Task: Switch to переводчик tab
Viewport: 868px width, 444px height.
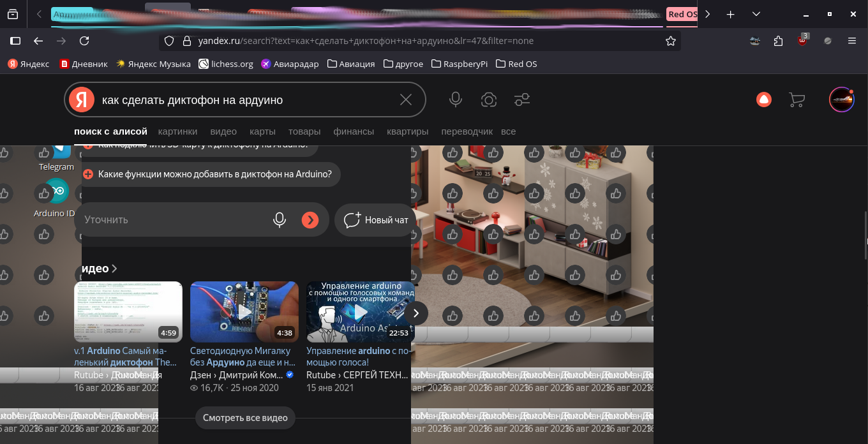Action: tap(467, 131)
